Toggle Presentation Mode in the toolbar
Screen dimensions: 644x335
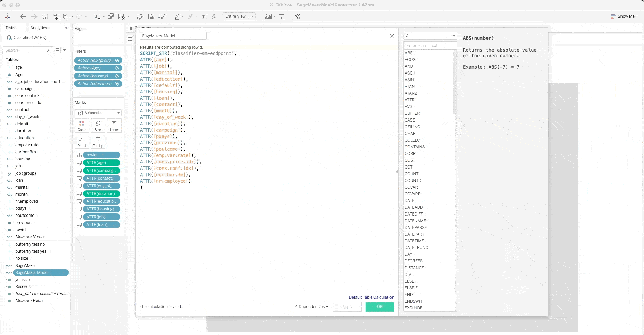pyautogui.click(x=281, y=16)
